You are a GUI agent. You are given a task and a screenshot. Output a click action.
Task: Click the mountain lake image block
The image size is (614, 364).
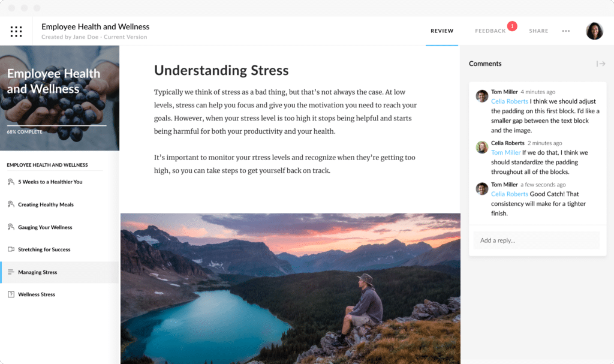click(x=290, y=288)
